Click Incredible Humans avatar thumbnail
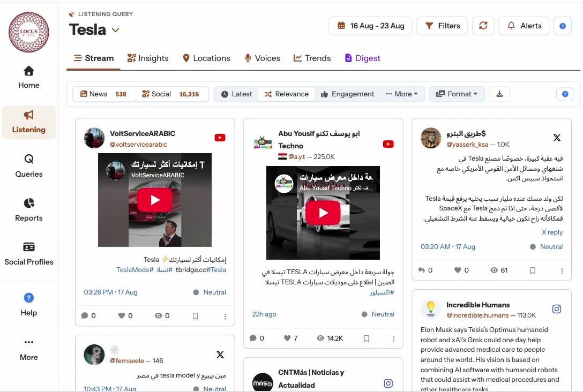583x392 pixels. pos(431,309)
